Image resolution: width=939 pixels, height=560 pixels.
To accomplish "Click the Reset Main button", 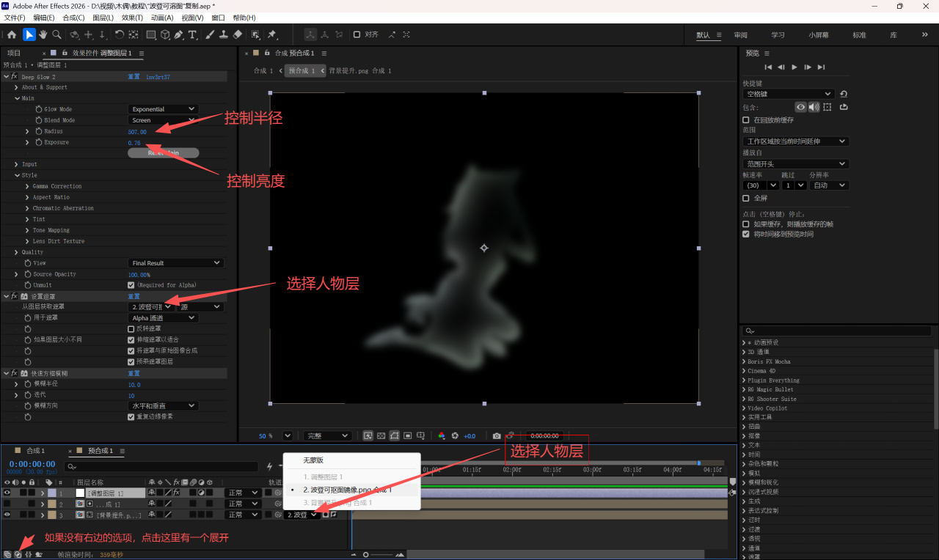I will click(164, 153).
